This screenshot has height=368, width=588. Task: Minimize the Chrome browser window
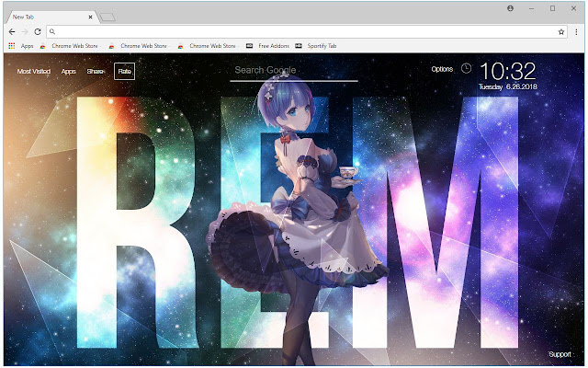tap(531, 8)
